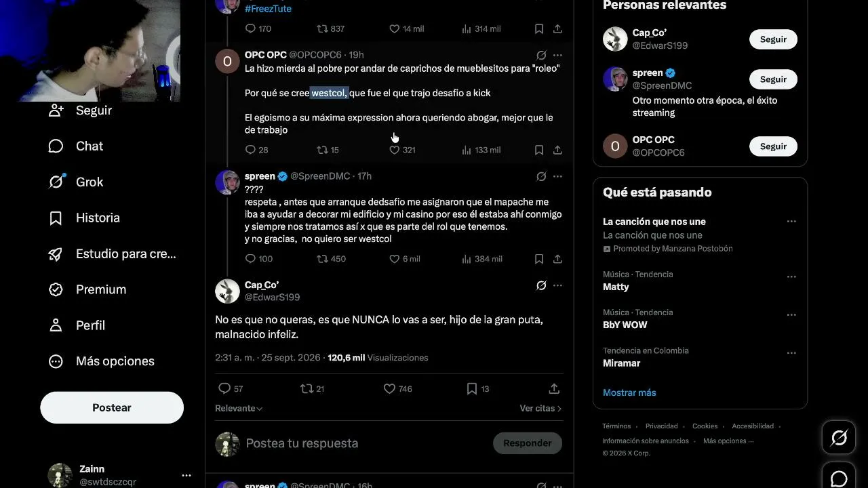The image size is (868, 488).
Task: Open Mostrar más under trends
Action: pyautogui.click(x=629, y=392)
